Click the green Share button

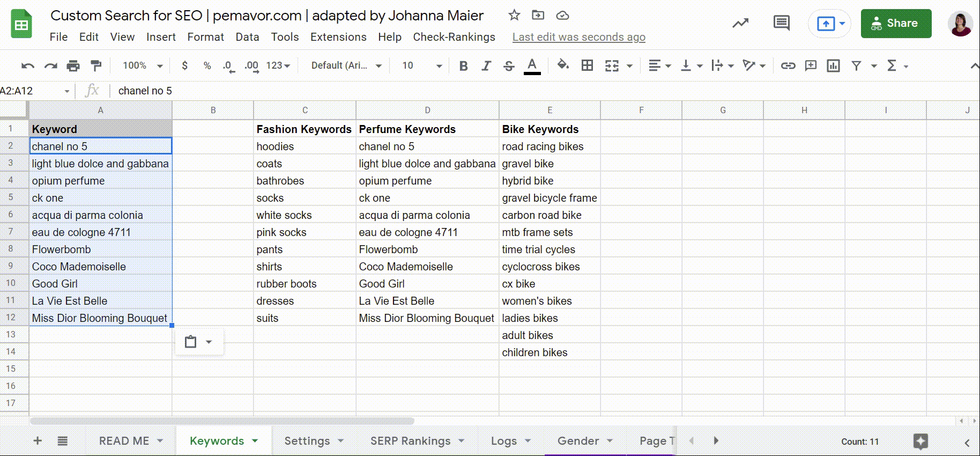point(896,23)
